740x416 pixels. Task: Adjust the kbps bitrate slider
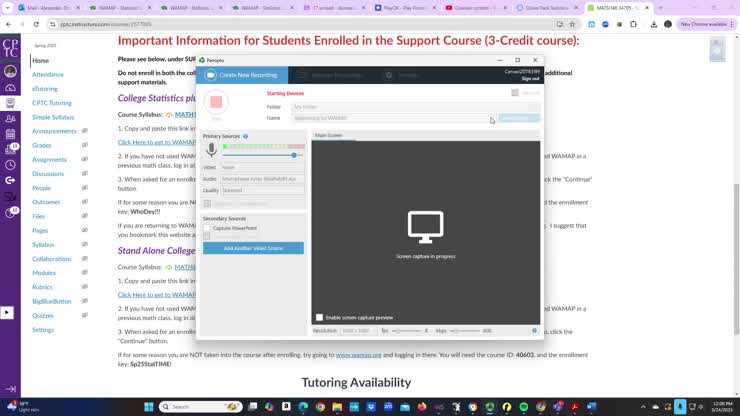(x=464, y=331)
